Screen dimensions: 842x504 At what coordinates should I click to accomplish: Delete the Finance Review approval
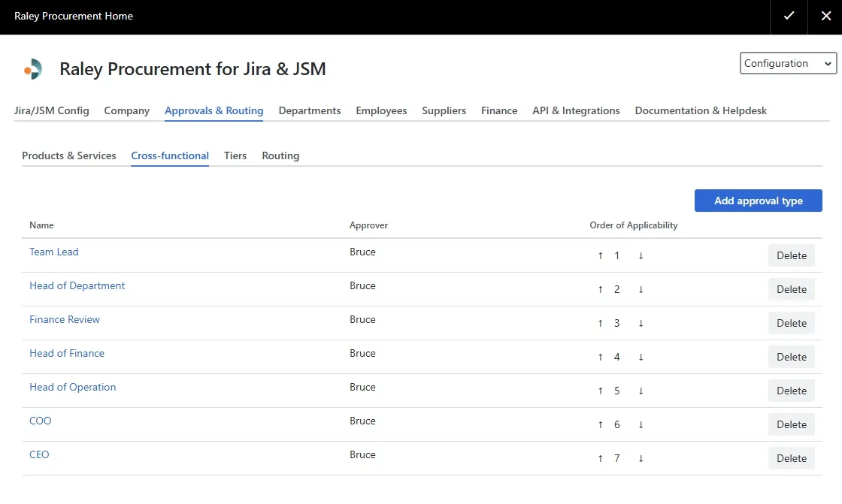[x=792, y=323]
